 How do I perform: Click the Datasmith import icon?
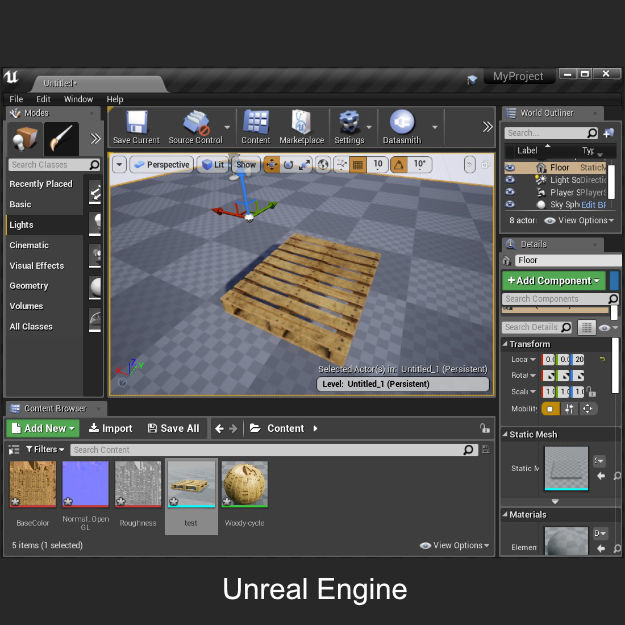[x=402, y=122]
